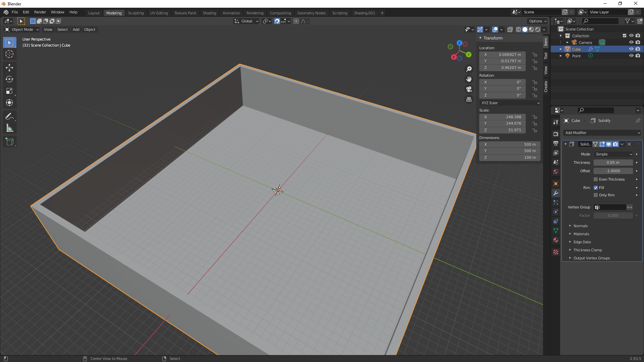Open XYZ Euler rotation mode dropdown
This screenshot has width=644, height=362.
pos(510,103)
